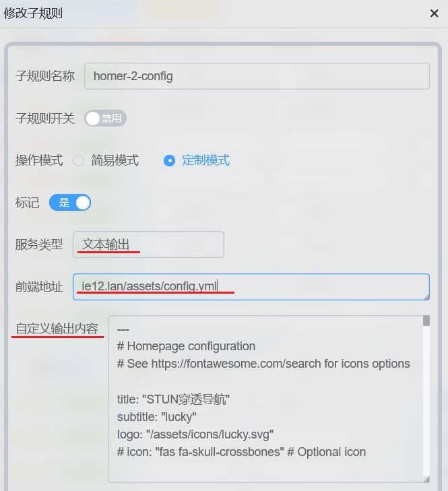This screenshot has height=491, width=448.
Task: Click the 定制模式 label text
Action: (x=205, y=160)
